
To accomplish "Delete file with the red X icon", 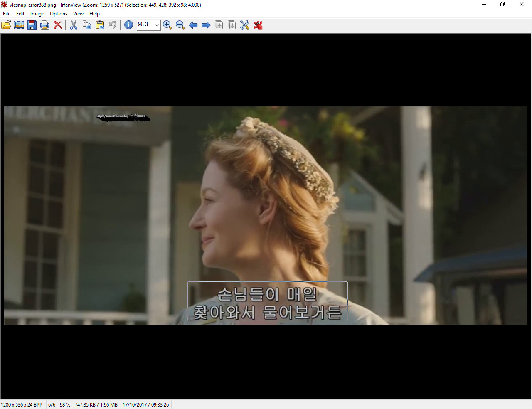I will (58, 25).
